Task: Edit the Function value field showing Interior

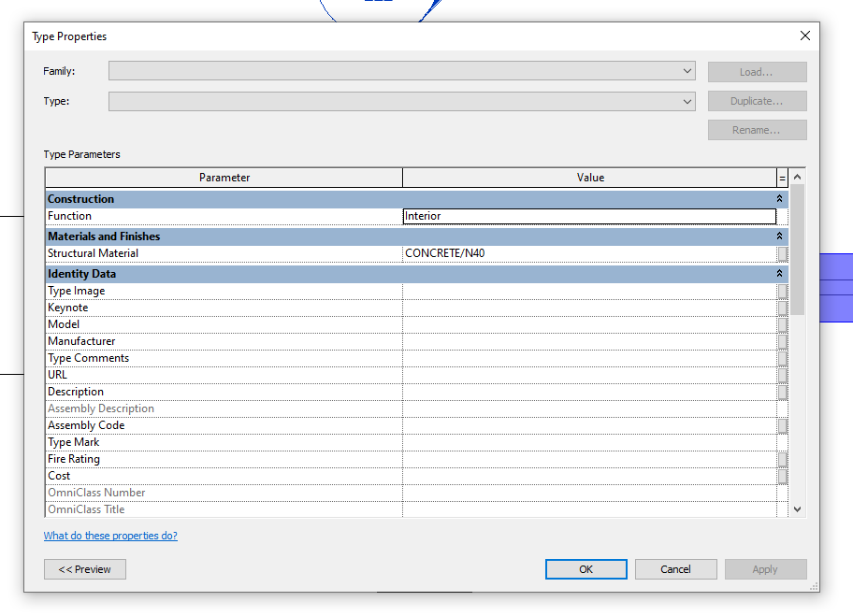Action: point(589,216)
